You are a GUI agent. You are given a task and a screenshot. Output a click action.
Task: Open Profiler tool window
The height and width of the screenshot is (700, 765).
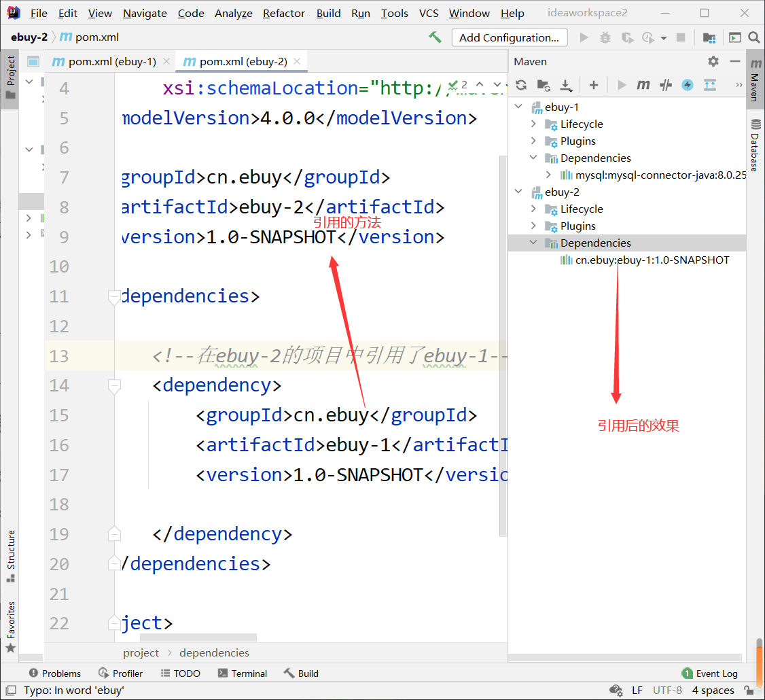pos(120,673)
